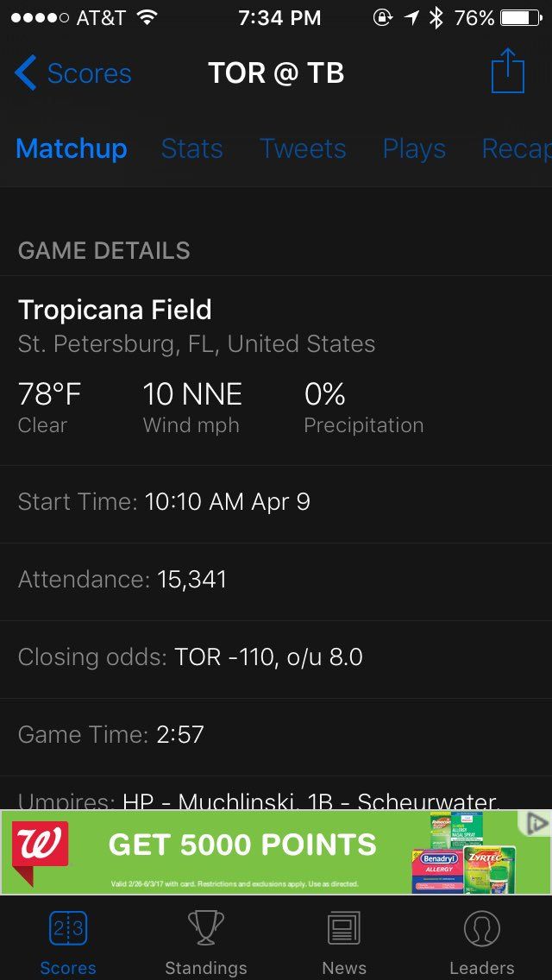Click the AdChoices icon on the ad
Viewport: 552px width, 980px height.
(x=536, y=823)
